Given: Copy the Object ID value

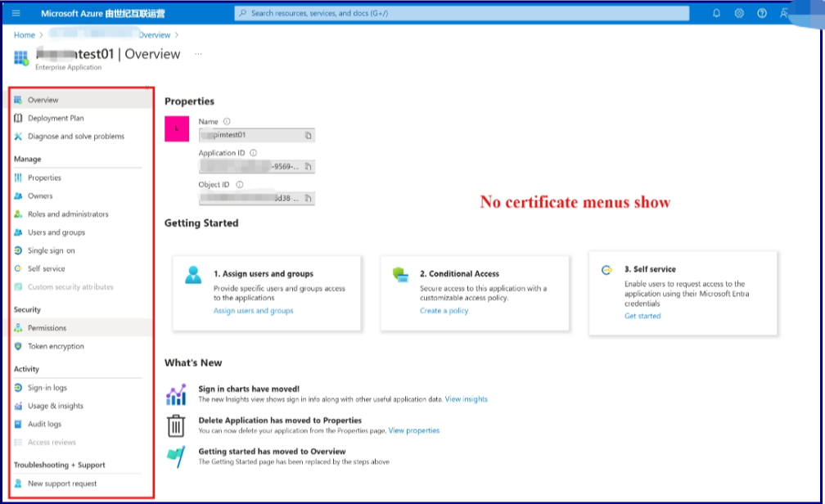Looking at the screenshot, I should (309, 198).
